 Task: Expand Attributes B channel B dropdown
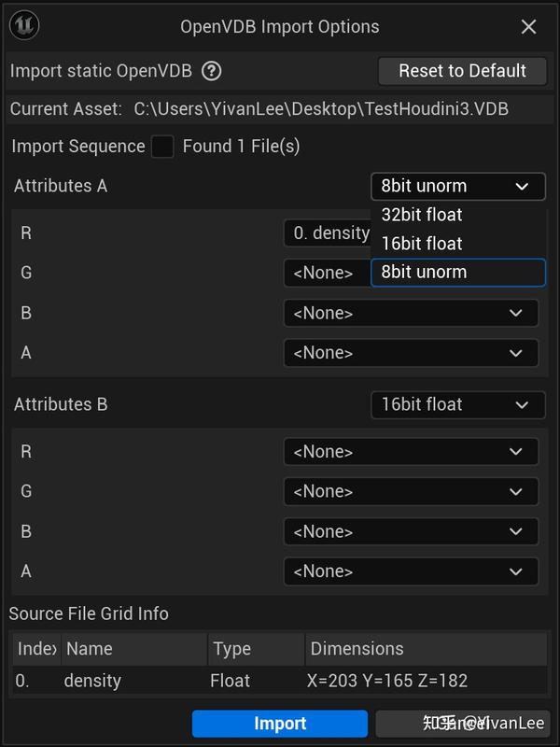click(x=411, y=531)
